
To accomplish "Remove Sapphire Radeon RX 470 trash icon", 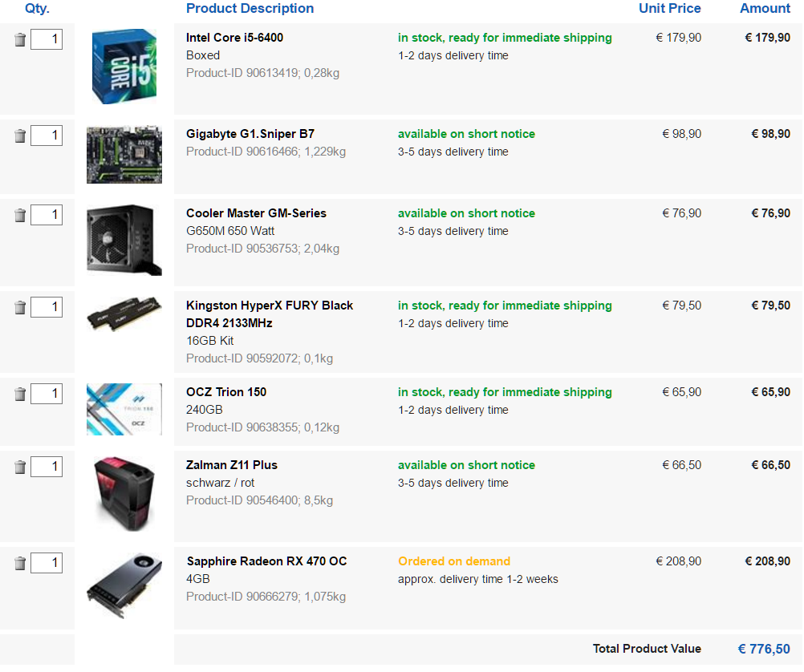I will (x=20, y=563).
